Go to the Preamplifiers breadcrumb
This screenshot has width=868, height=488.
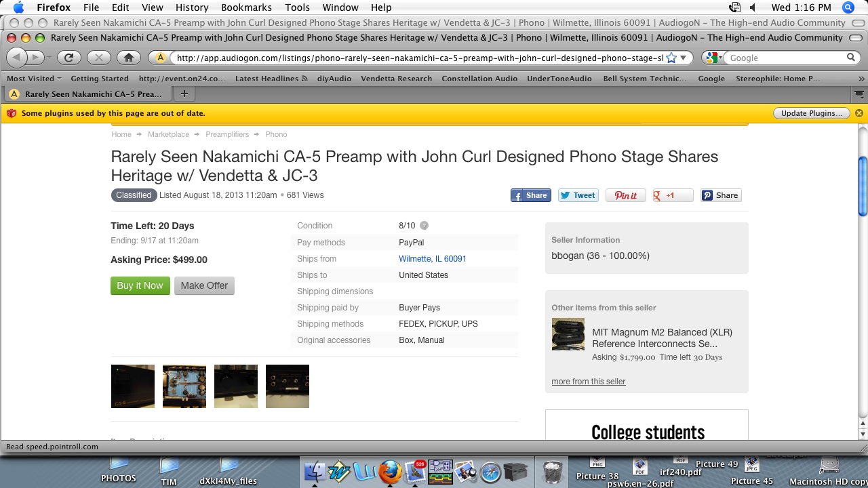(x=227, y=135)
